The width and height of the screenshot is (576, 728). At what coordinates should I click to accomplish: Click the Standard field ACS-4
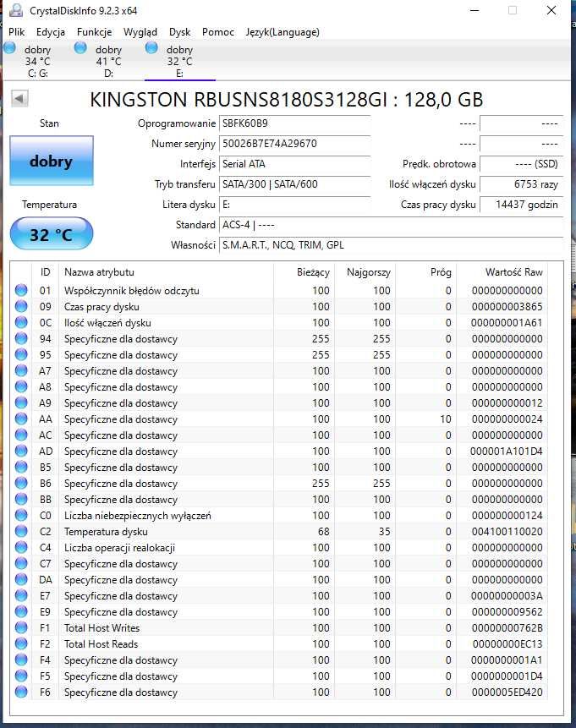click(x=391, y=225)
